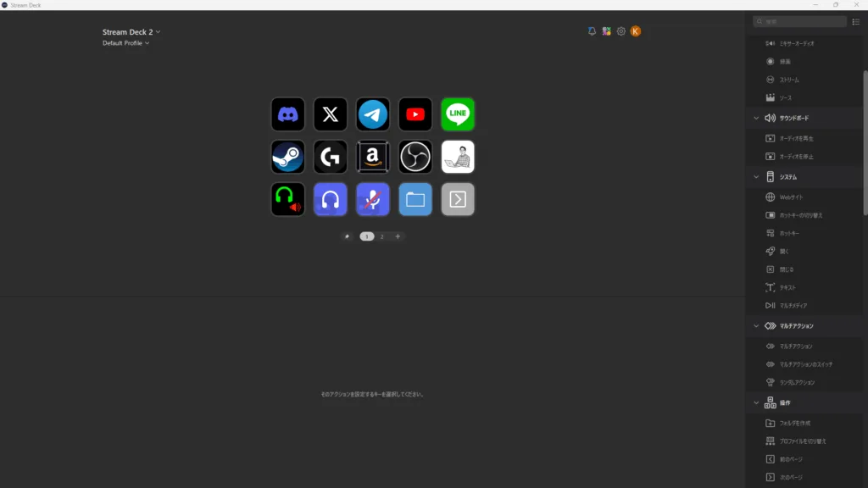Select the 録画 record action
The image size is (868, 488).
click(804, 61)
